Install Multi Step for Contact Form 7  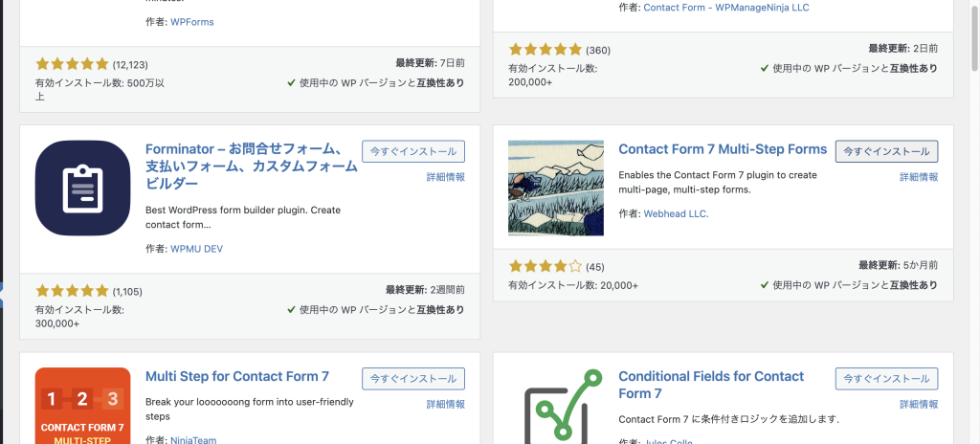413,379
